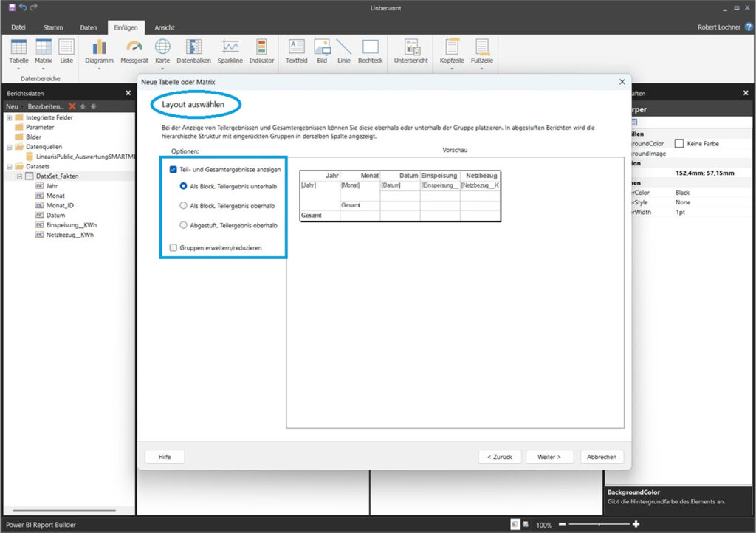Image resolution: width=756 pixels, height=533 pixels.
Task: Click the Weiter > button
Action: [549, 457]
